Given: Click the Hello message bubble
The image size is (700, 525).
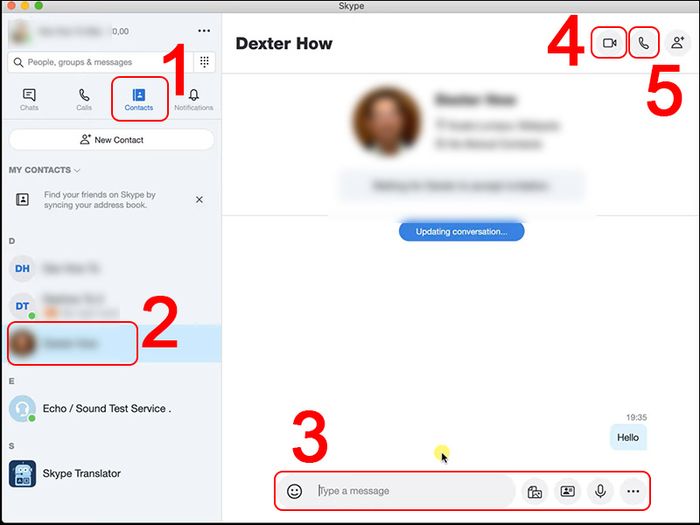Looking at the screenshot, I should (x=628, y=438).
